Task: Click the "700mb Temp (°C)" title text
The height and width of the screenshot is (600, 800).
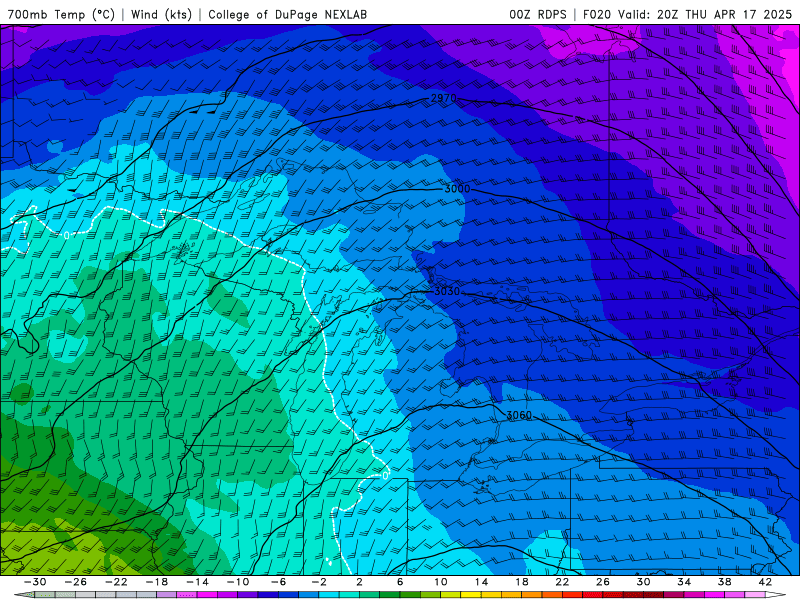Action: pyautogui.click(x=61, y=14)
